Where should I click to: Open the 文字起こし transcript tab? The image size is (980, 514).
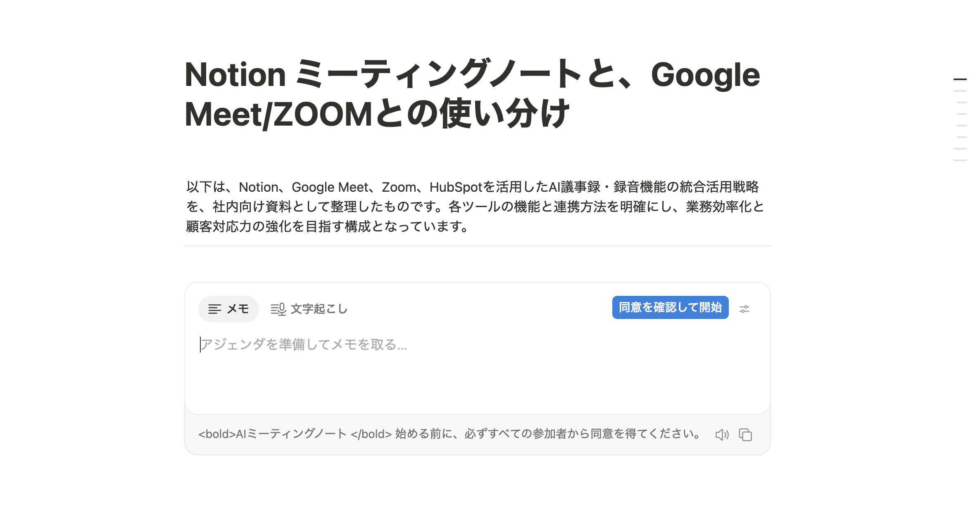(309, 309)
